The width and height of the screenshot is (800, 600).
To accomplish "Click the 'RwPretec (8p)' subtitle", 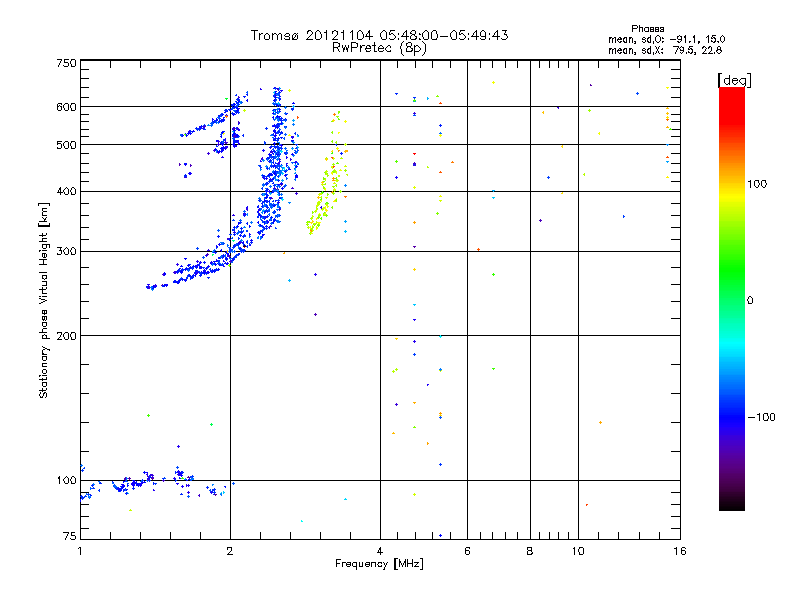I will (379, 48).
